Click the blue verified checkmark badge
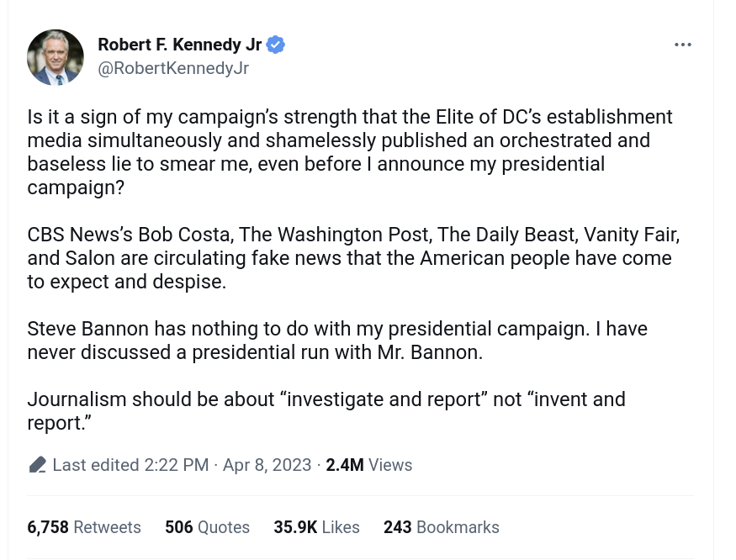The image size is (736, 560). click(x=276, y=45)
